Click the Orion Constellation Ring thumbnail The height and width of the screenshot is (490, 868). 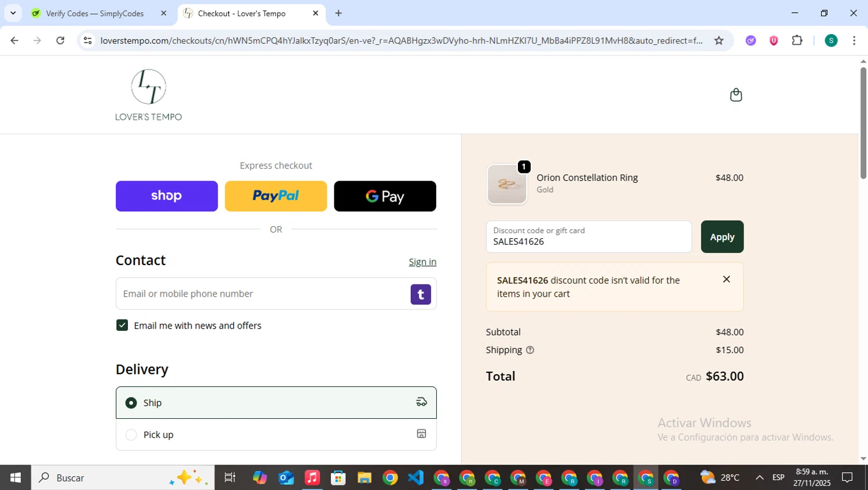click(x=507, y=184)
